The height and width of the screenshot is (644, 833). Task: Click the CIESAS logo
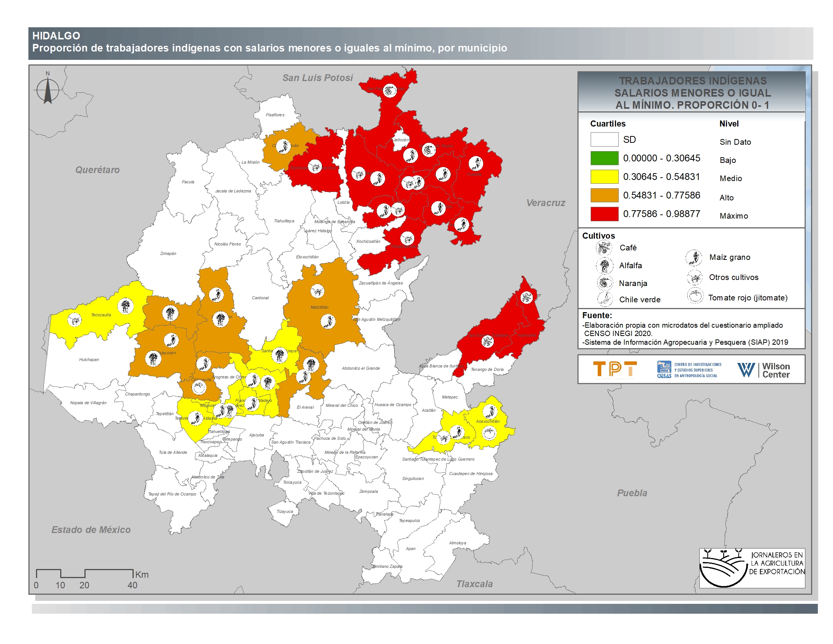point(689,370)
